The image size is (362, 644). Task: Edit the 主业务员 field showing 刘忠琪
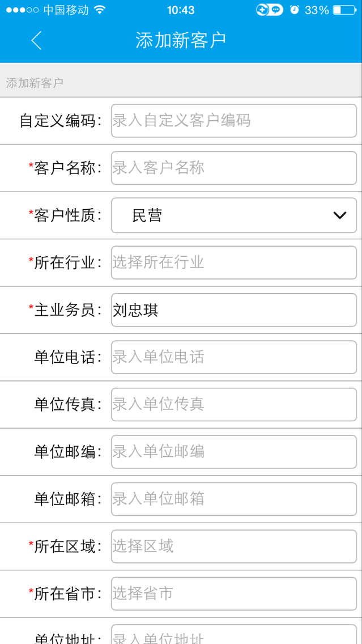click(x=233, y=310)
